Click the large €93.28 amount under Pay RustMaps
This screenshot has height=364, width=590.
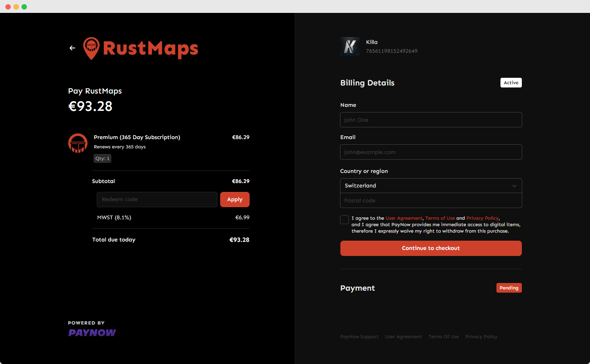[x=90, y=106]
